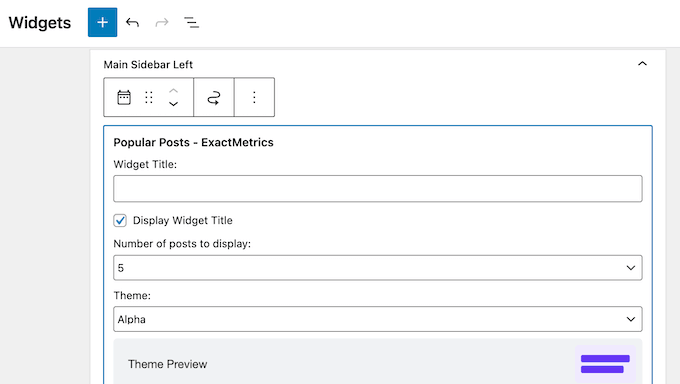
Task: Click the redo arrow icon
Action: click(x=162, y=22)
